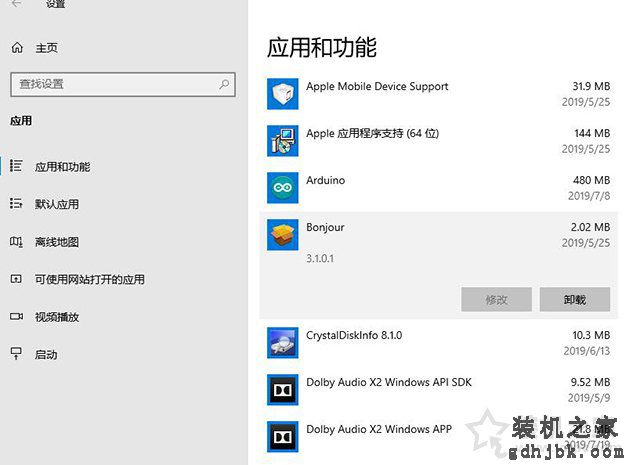
Task: Click the 2.02 MB size for Bonjour
Action: [x=591, y=227]
